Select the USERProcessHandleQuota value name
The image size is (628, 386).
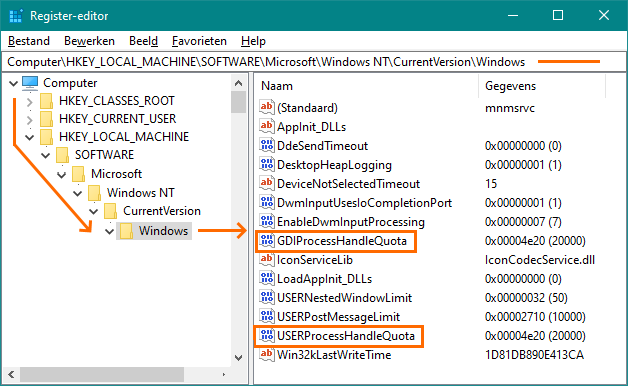[x=346, y=336]
